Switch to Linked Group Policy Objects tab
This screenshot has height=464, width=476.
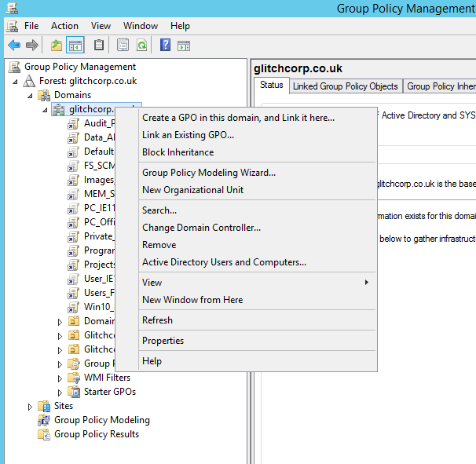coord(346,86)
